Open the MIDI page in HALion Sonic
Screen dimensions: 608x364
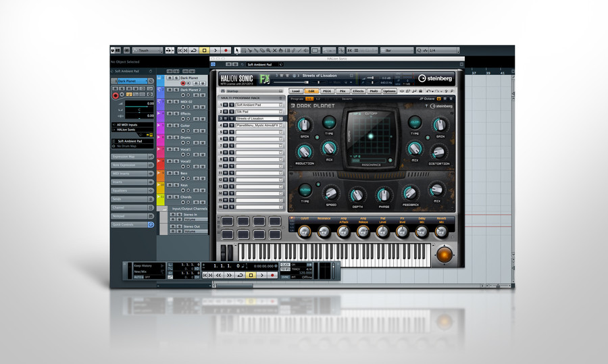[x=327, y=91]
